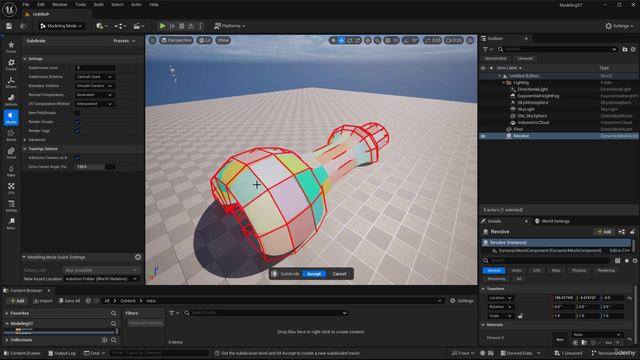Open the Tools menu
Image resolution: width=640 pixels, height=360 pixels.
pos(80,4)
